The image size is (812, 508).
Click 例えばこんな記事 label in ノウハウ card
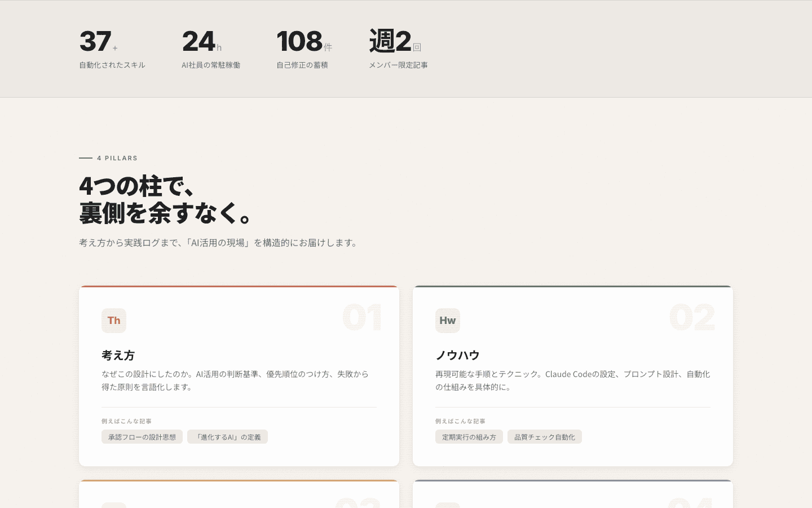tap(461, 421)
